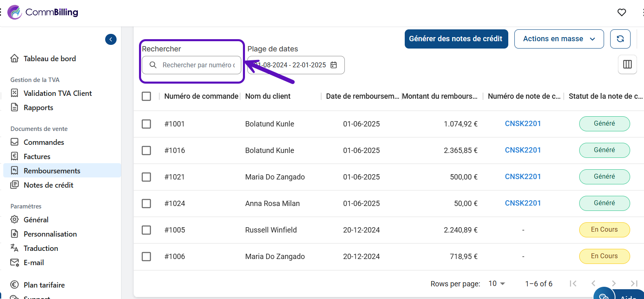Collapse the sidebar with chevron button

click(110, 39)
